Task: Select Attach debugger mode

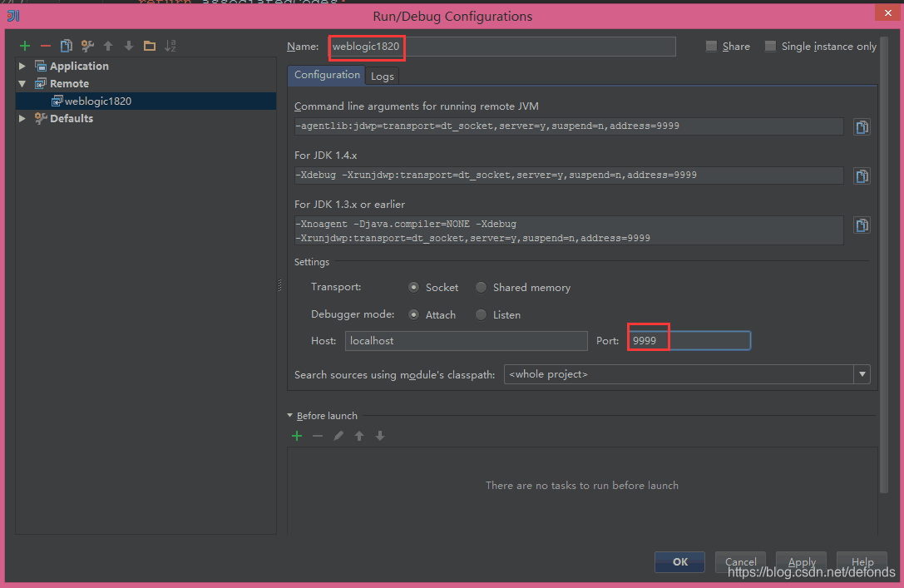Action: 413,314
